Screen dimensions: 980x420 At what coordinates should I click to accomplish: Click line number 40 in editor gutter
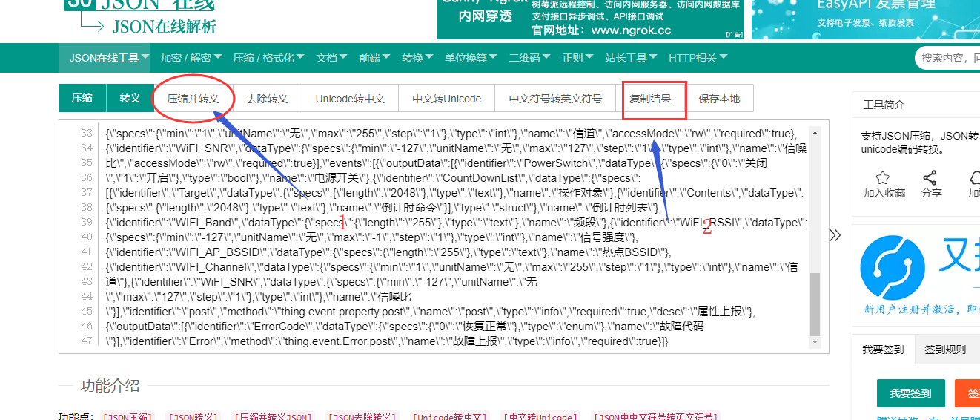(86, 237)
